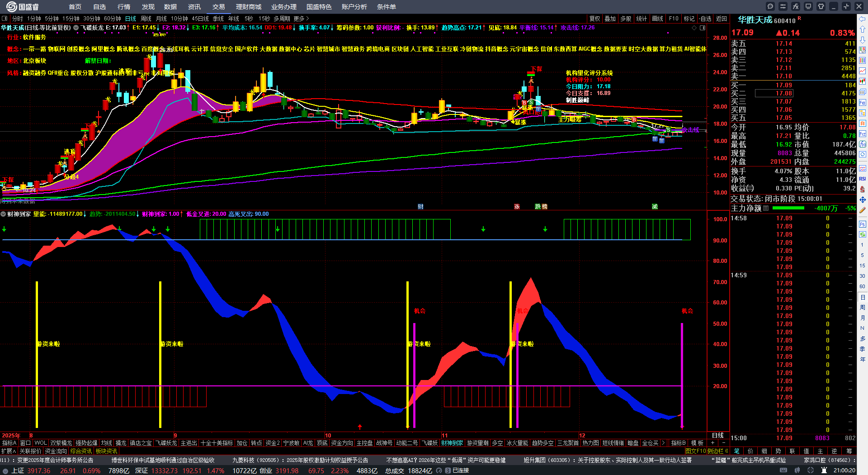Click the panel layout icon above price axis
This screenshot has width=868, height=475.
point(703,28)
